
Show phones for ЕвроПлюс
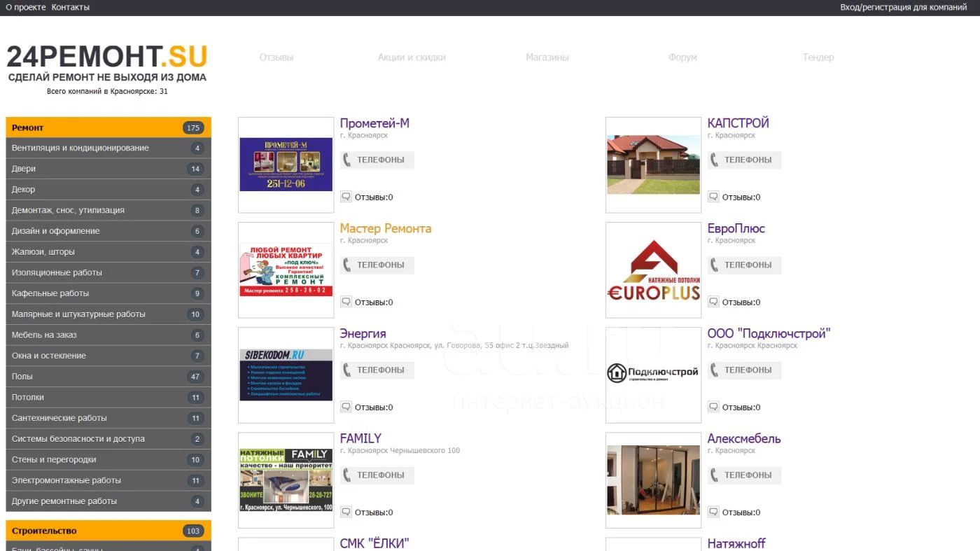(745, 265)
